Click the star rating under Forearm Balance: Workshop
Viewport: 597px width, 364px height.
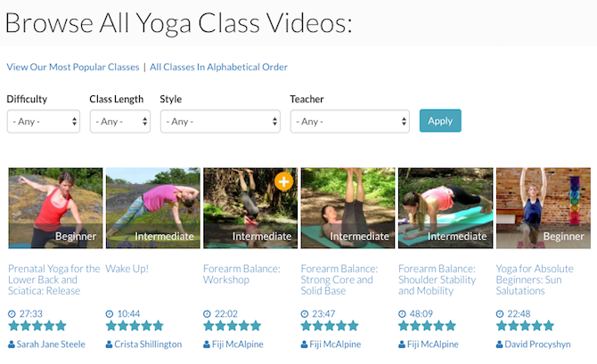coord(233,327)
